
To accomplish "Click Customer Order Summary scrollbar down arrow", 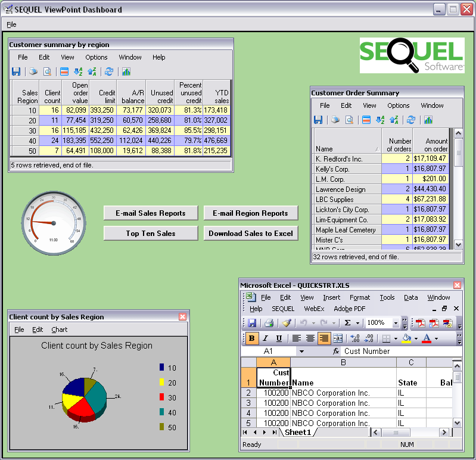I will click(x=458, y=244).
